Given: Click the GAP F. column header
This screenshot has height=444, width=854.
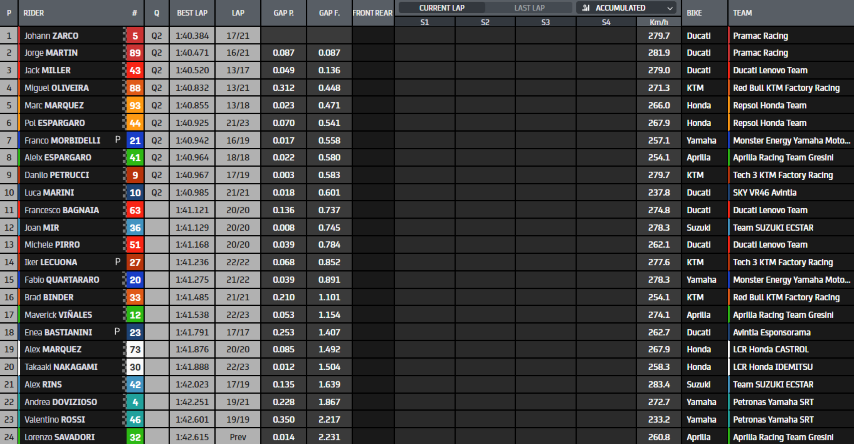Looking at the screenshot, I should coord(329,13).
